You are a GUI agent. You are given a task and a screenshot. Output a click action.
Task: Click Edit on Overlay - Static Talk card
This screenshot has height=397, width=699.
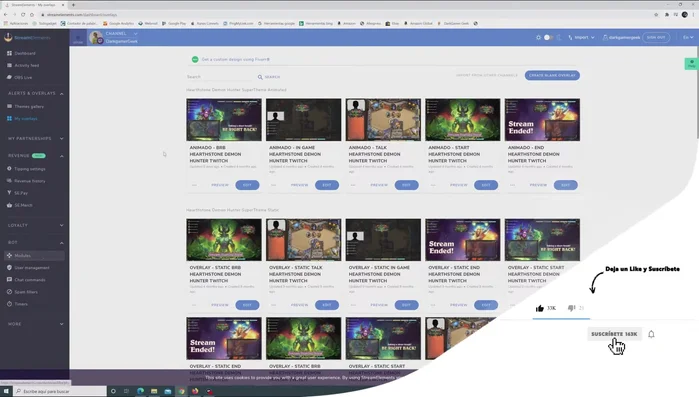click(x=327, y=305)
